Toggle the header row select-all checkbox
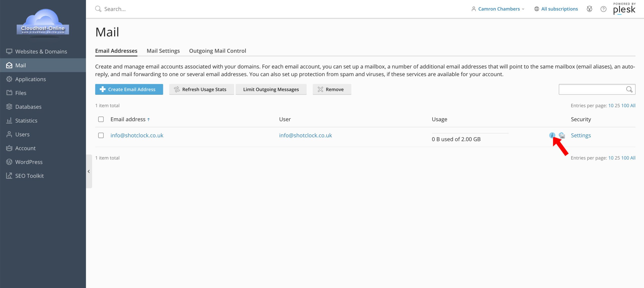Screen dimensions: 644x288 101,119
